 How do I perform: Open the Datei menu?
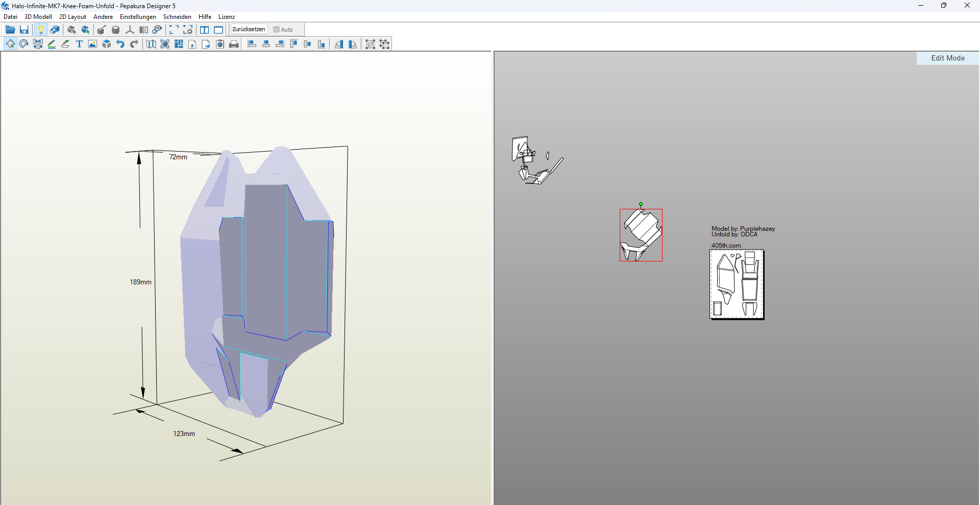click(x=10, y=17)
